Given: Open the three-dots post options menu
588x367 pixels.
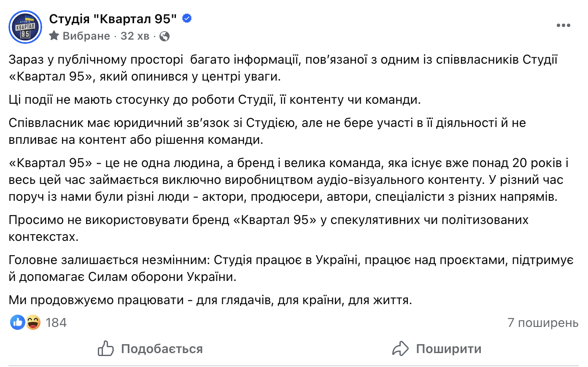Looking at the screenshot, I should click(563, 26).
